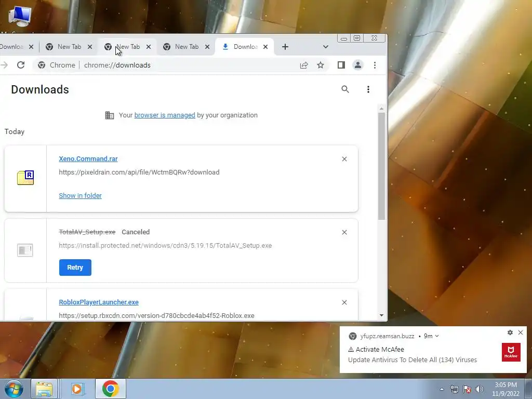The width and height of the screenshot is (532, 399).
Task: Click the install.protected.net URL text
Action: (x=165, y=246)
